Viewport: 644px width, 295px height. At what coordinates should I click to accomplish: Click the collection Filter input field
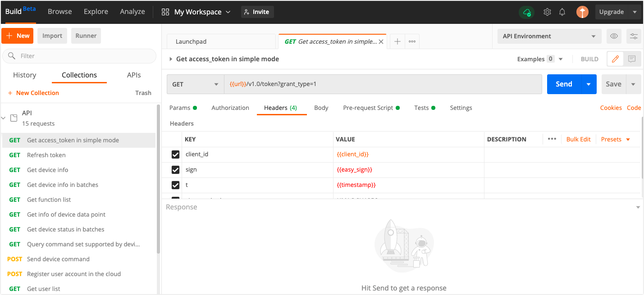pyautogui.click(x=79, y=56)
